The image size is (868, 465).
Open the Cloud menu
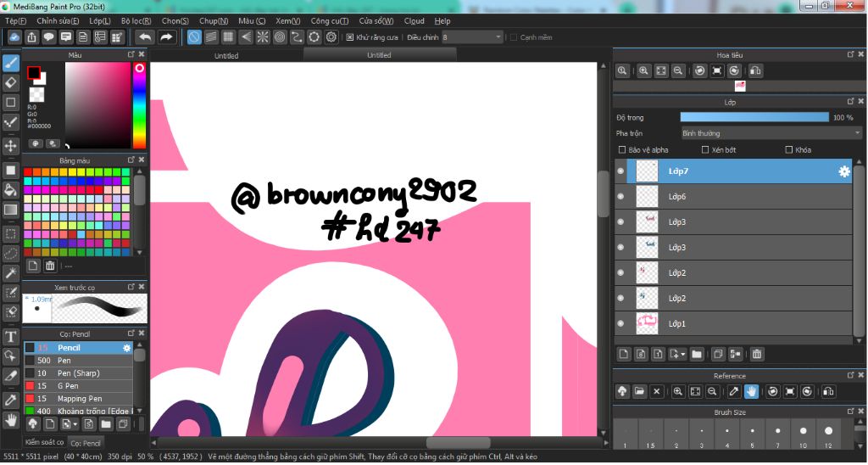[x=414, y=21]
